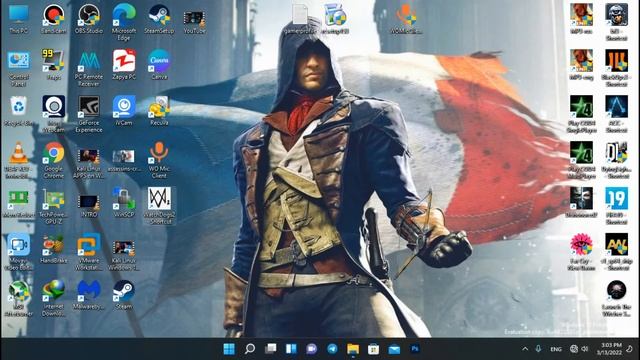
Task: Select the SteamSetup installer icon
Action: coord(159,19)
